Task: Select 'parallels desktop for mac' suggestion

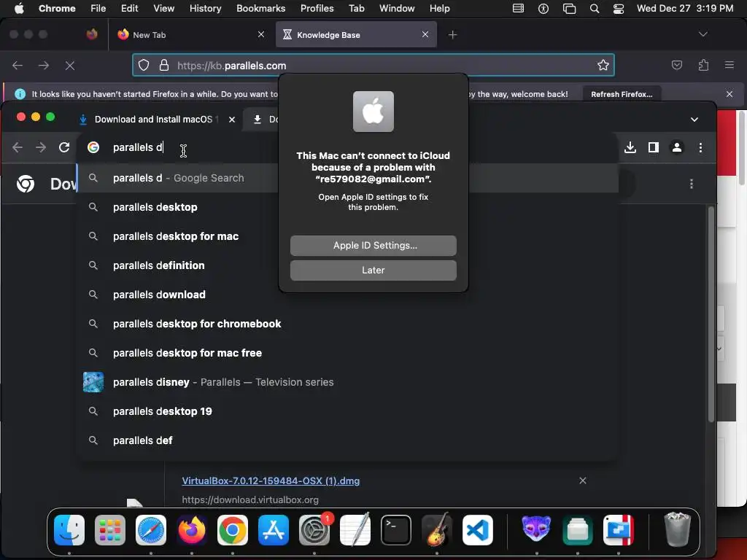Action: click(x=348, y=236)
